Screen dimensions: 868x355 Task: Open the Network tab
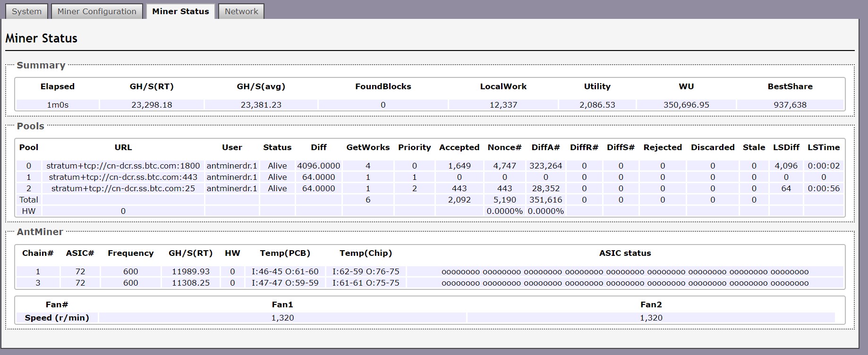click(x=241, y=11)
